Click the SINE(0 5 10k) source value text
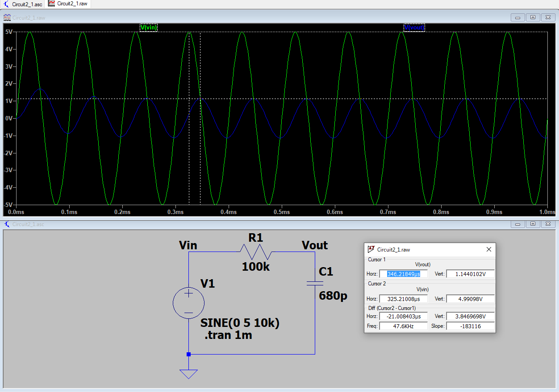559x392 pixels. click(x=240, y=323)
